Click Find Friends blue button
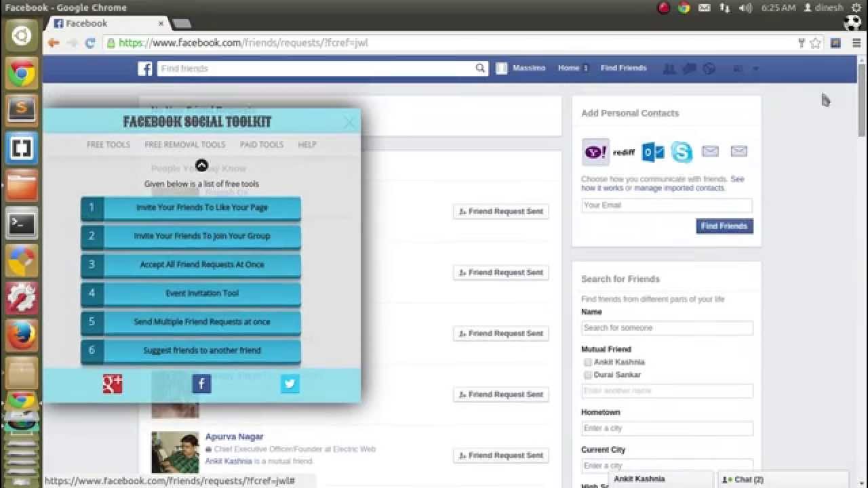The image size is (868, 488). click(x=724, y=226)
